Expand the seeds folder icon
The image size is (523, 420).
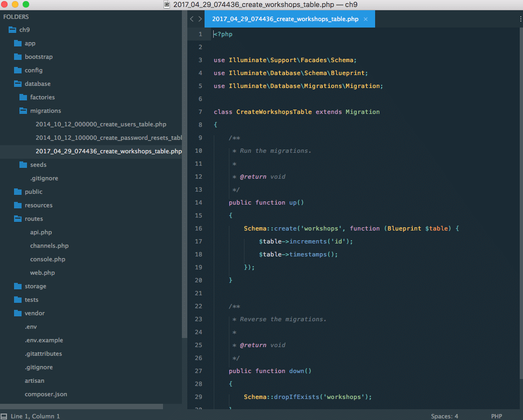tap(23, 165)
